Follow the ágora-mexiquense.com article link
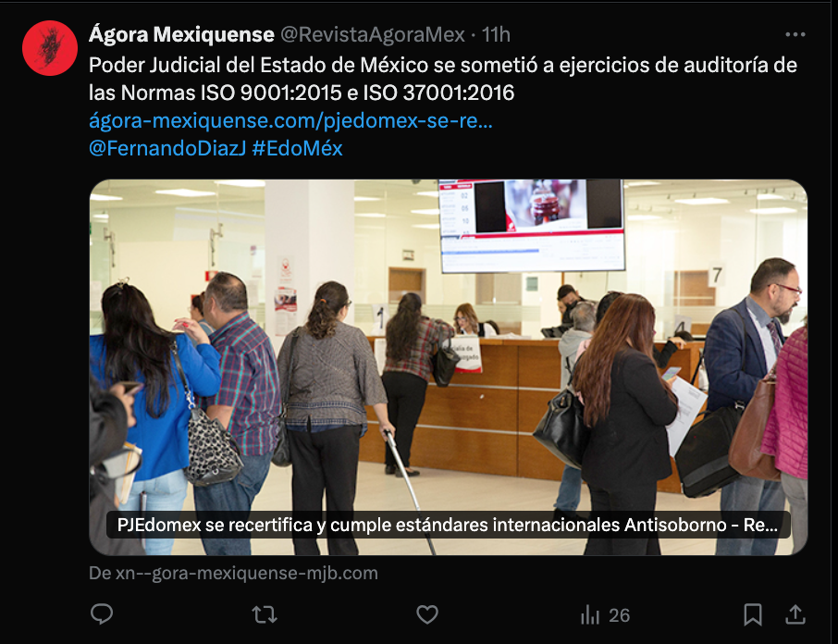This screenshot has height=644, width=838. [x=290, y=121]
